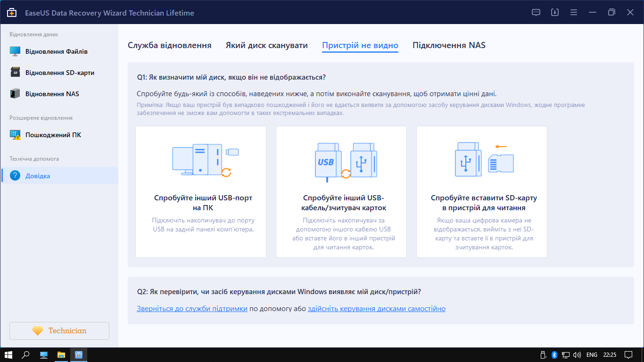Open the feedback chat icon in title bar
Image resolution: width=644 pixels, height=362 pixels.
coord(536,12)
